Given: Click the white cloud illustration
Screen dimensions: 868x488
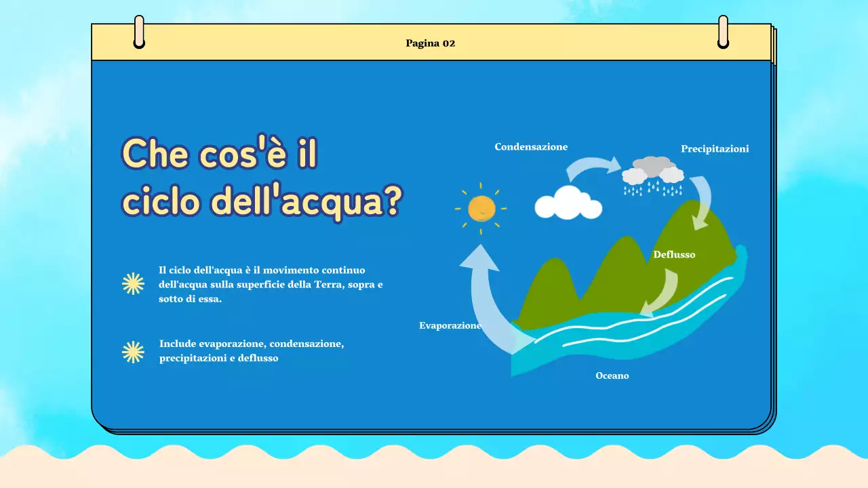Looking at the screenshot, I should pos(568,203).
